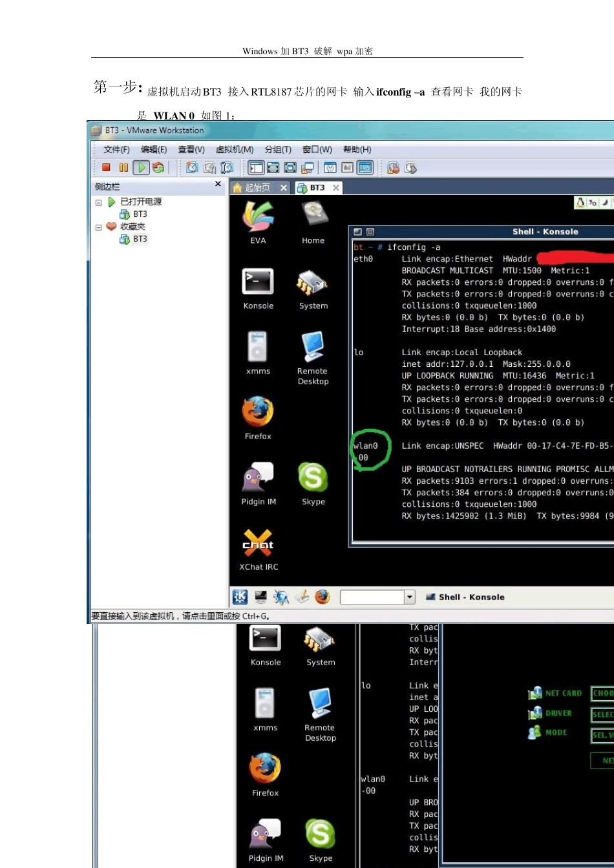The width and height of the screenshot is (614, 868).
Task: Click the Capture Screen toolbar icon
Action: 394,168
